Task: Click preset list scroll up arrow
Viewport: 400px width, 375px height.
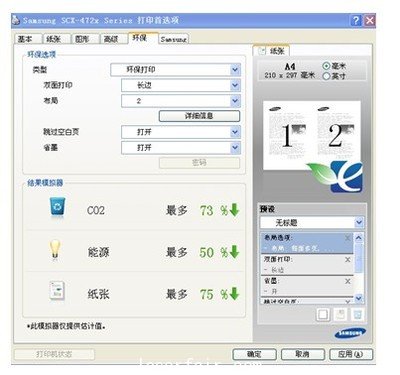Action: pos(359,238)
